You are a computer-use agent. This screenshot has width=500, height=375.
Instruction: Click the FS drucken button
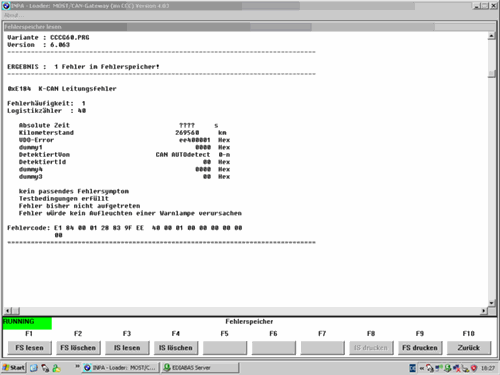tap(420, 348)
